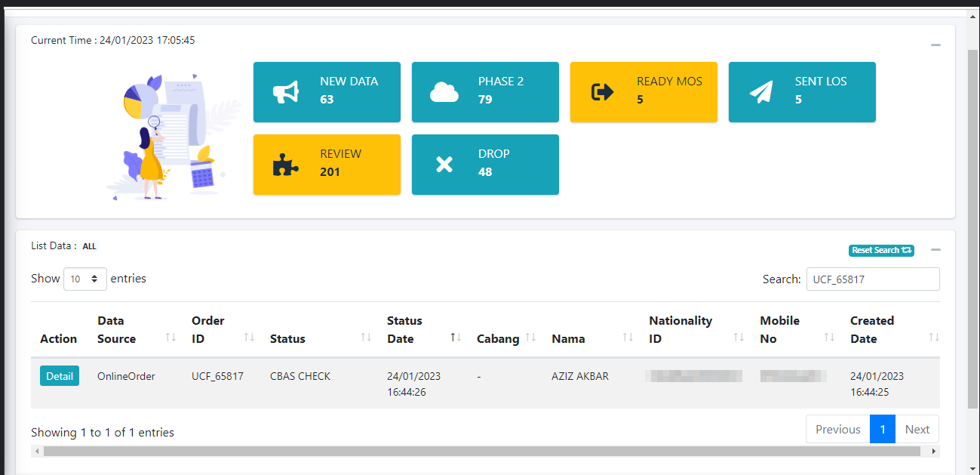Click the horizontal table scrollbar
The height and width of the screenshot is (475, 980).
tap(482, 452)
